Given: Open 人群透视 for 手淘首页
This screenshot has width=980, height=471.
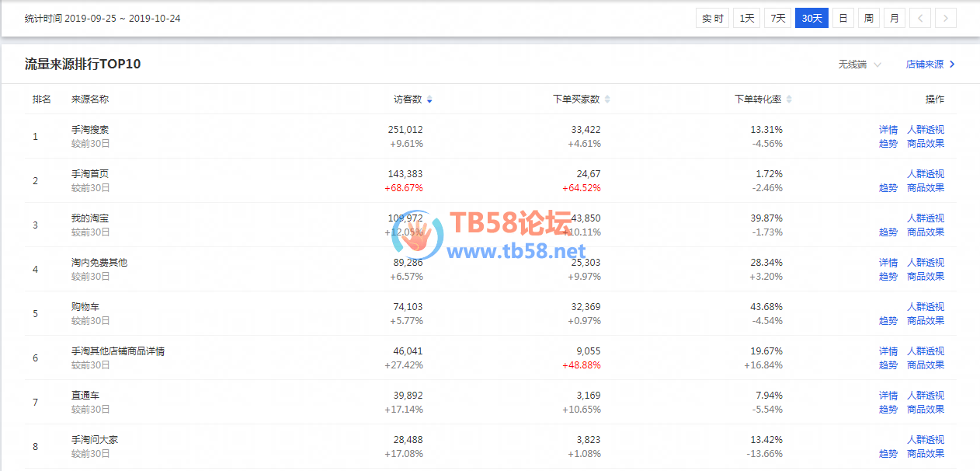Looking at the screenshot, I should coord(926,174).
